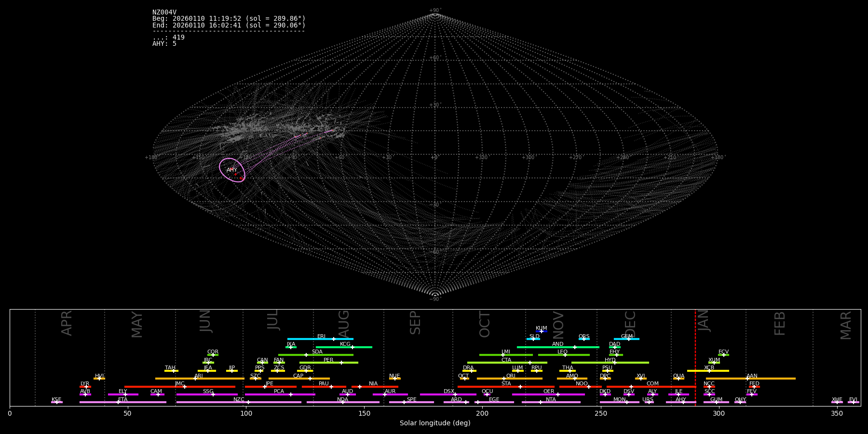Click the AAN shower label

pos(752,376)
